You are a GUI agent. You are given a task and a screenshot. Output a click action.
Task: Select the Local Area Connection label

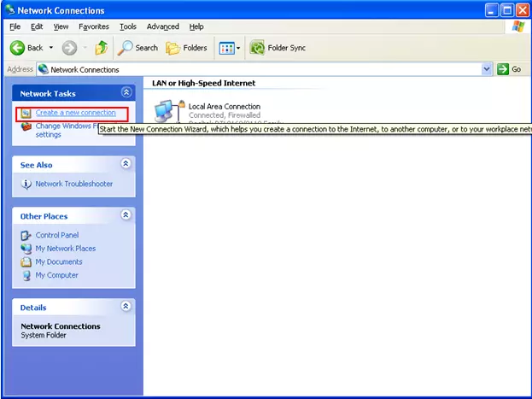pos(225,107)
